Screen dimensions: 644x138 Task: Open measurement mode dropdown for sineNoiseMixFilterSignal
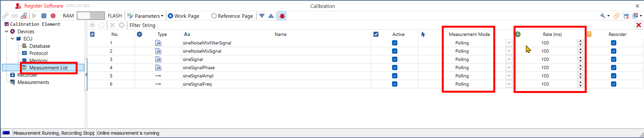[x=509, y=43]
